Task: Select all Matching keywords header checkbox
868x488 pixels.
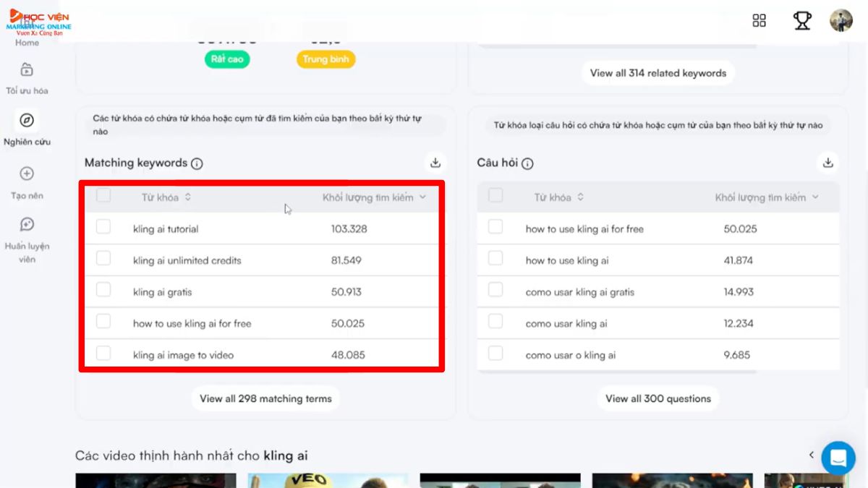Action: (x=103, y=195)
